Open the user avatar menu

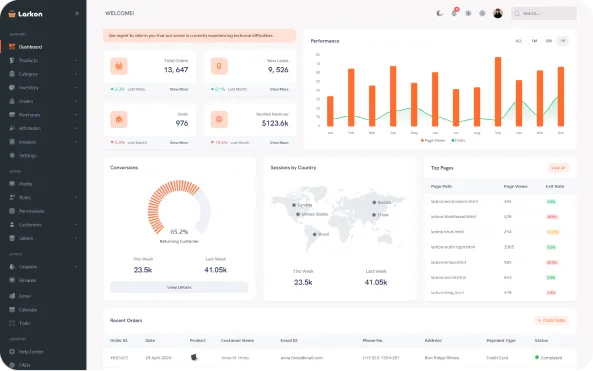[498, 13]
